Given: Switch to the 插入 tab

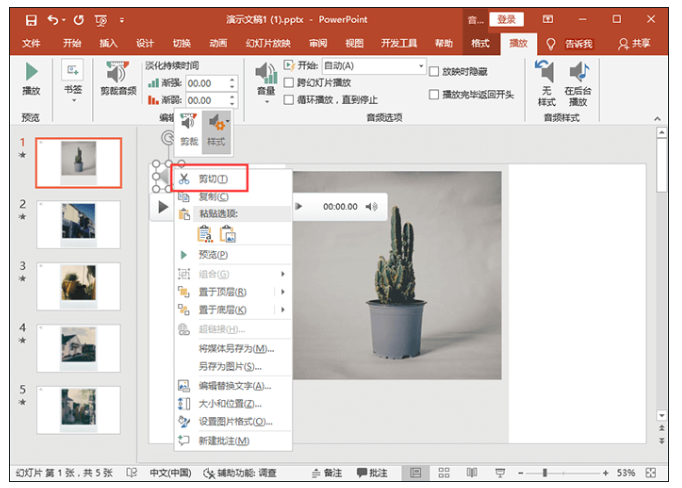Looking at the screenshot, I should (x=109, y=43).
